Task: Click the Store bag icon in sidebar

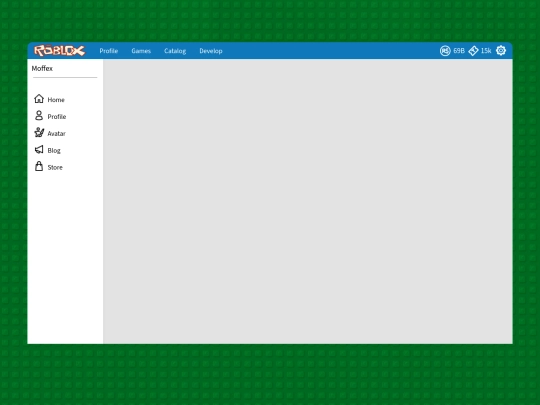Action: coord(39,166)
